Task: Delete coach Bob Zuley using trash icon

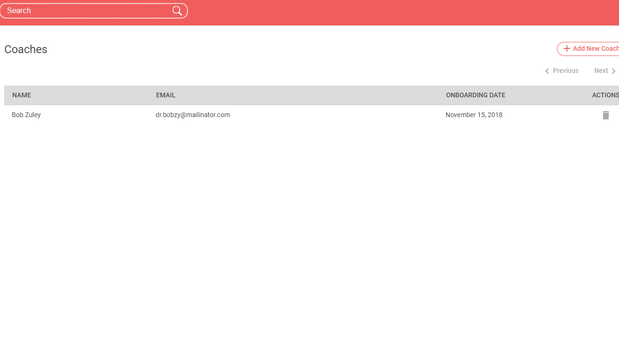Action: tap(605, 115)
